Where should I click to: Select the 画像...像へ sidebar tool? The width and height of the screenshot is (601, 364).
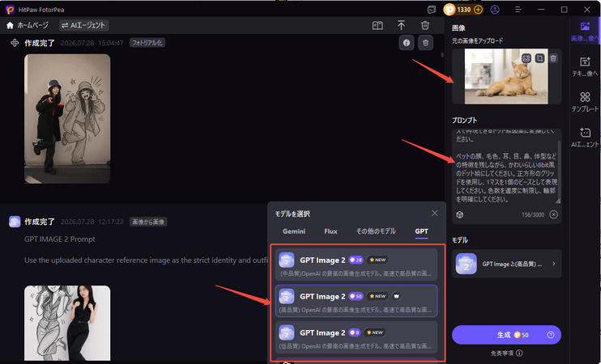[x=585, y=31]
